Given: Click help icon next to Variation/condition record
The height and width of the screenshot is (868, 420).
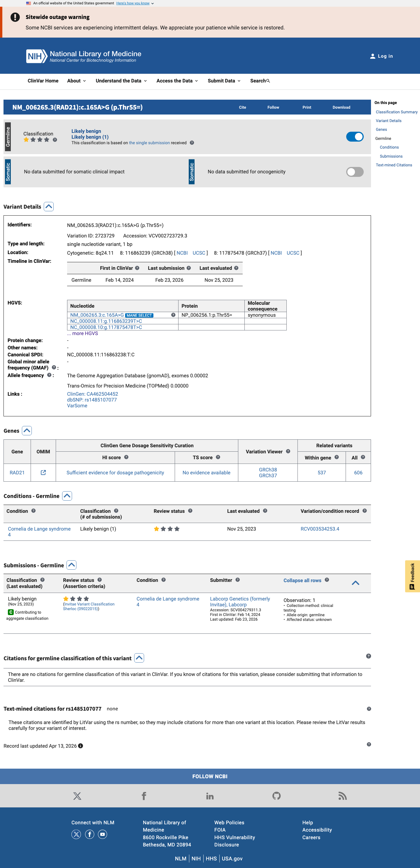Looking at the screenshot, I should (365, 511).
